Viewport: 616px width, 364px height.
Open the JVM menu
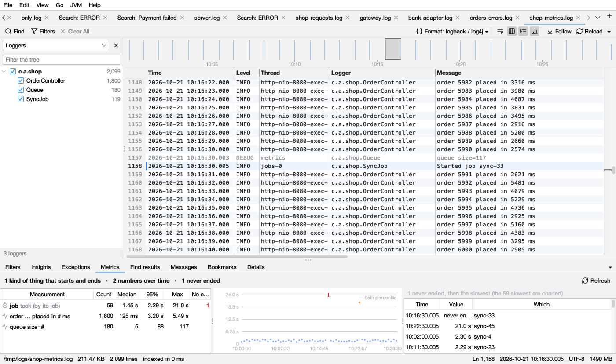click(76, 5)
